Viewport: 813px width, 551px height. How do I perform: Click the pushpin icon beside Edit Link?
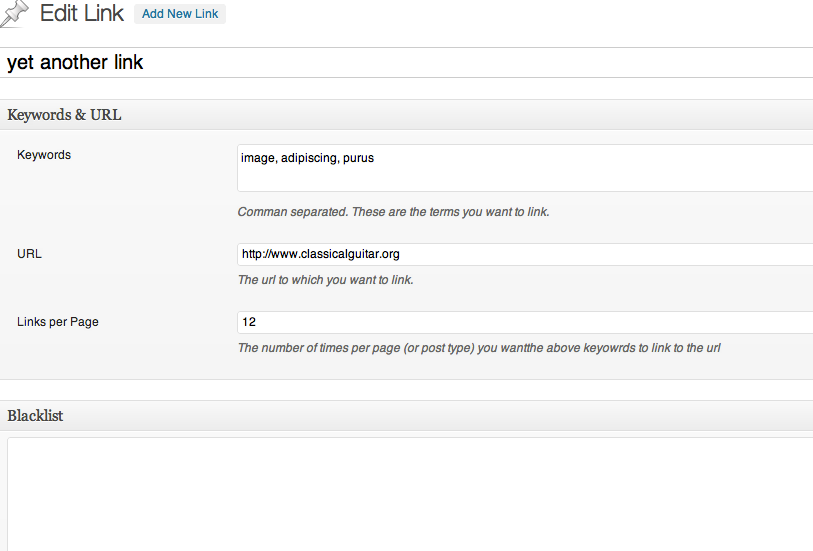[x=15, y=13]
